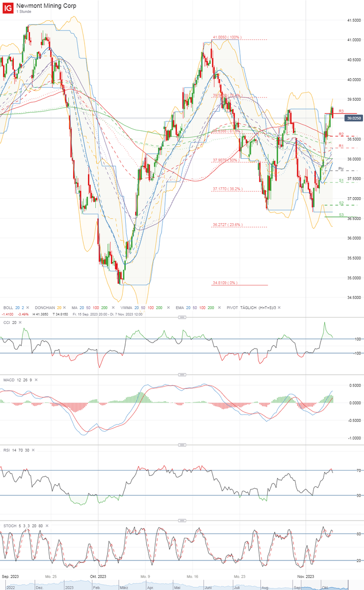Click the Fibonacci 37.9078 (50%) label
This screenshot has width=364, height=590.
(x=225, y=160)
